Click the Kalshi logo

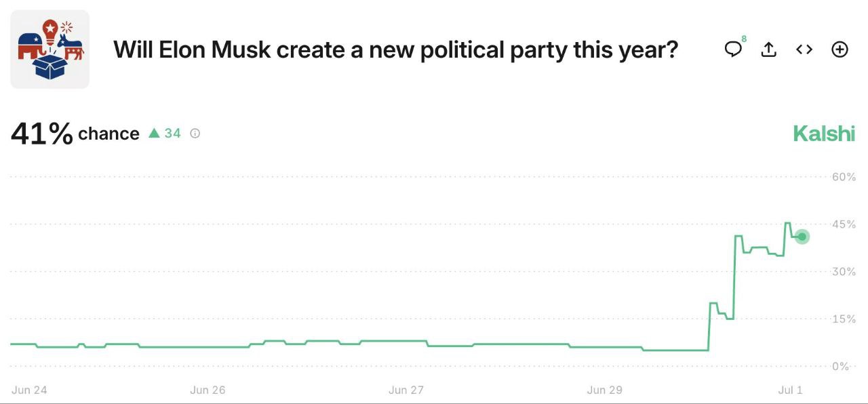point(824,134)
